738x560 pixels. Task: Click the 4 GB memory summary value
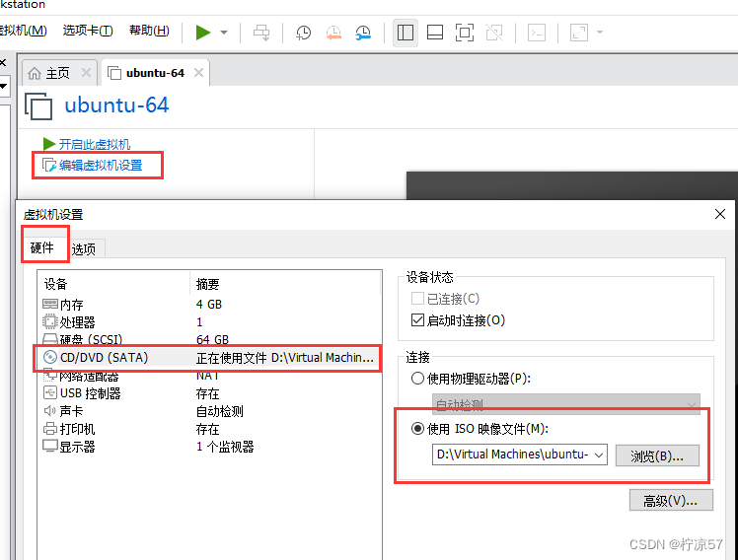[209, 305]
